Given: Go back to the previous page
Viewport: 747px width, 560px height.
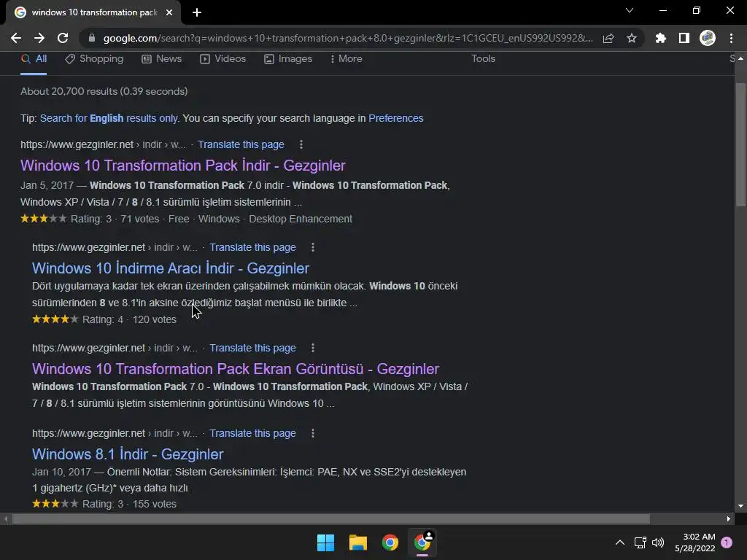Looking at the screenshot, I should coord(16,38).
